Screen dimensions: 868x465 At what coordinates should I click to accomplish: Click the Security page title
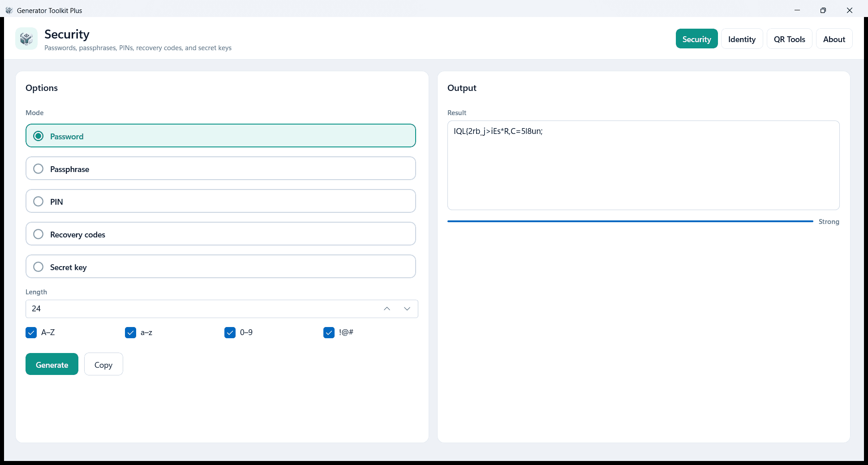[67, 34]
